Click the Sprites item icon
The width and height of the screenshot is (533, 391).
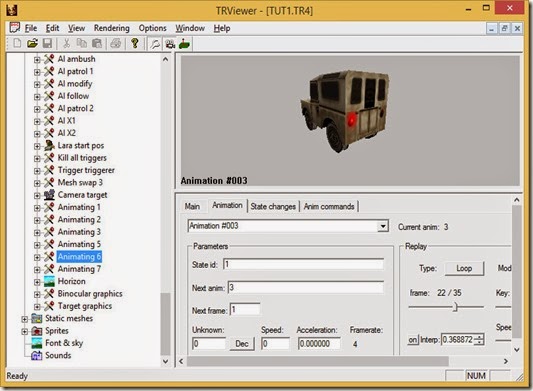36,331
